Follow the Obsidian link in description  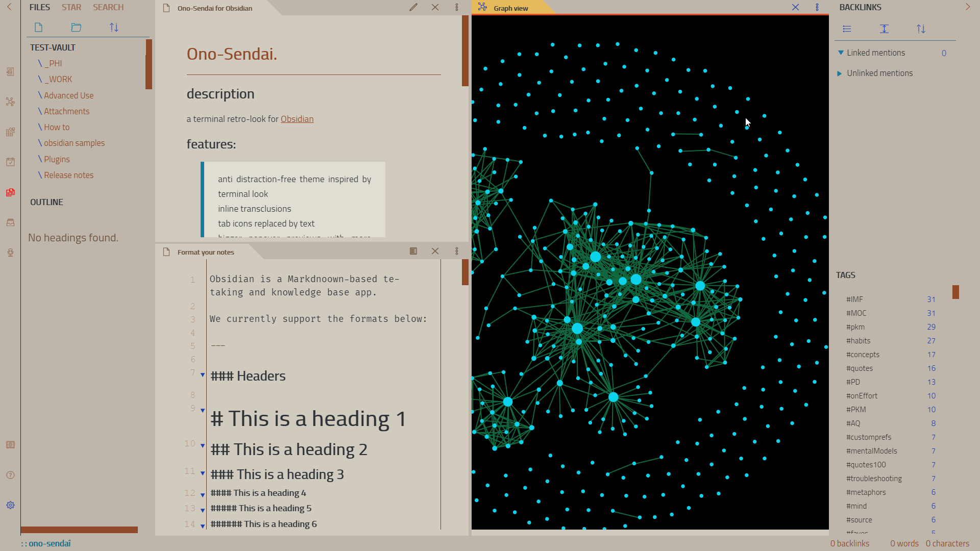297,119
